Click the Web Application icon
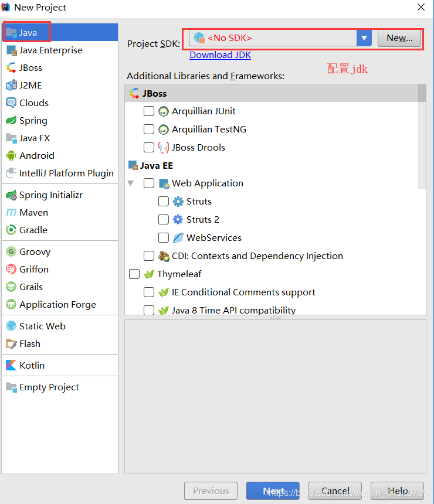434x504 pixels. click(x=164, y=183)
